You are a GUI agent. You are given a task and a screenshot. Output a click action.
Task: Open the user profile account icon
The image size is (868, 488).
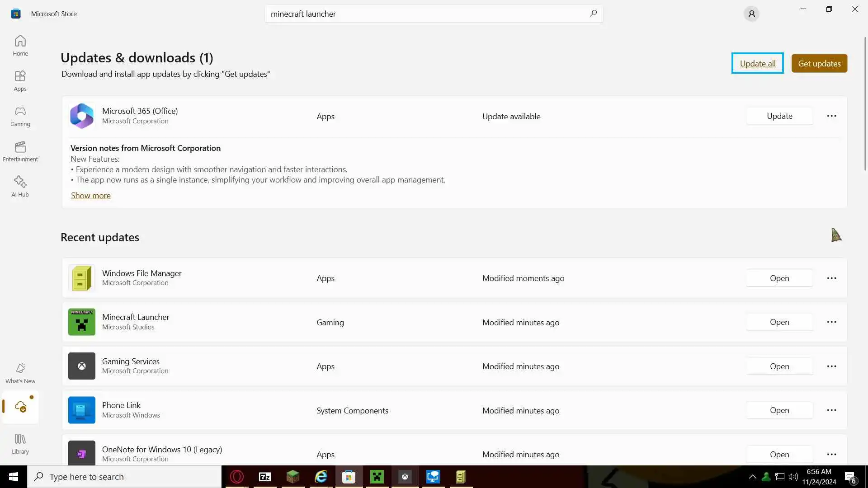click(751, 14)
